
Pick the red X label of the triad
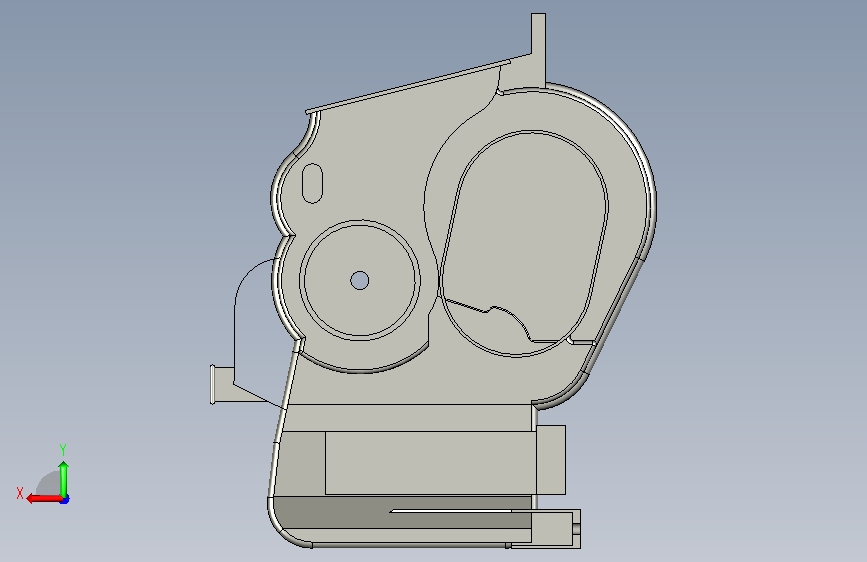(20, 493)
